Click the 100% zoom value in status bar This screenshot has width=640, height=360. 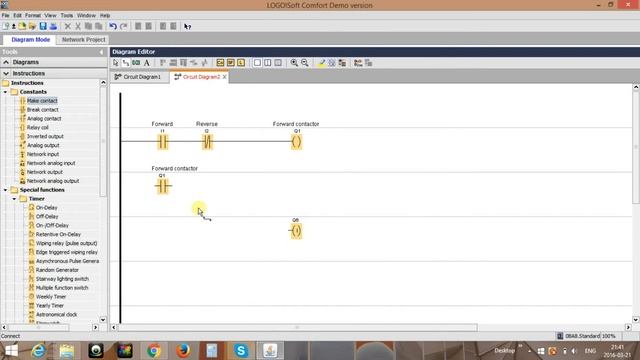(x=608, y=336)
